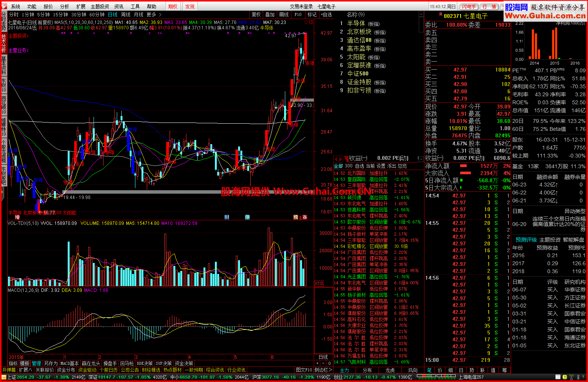Select the 势 trend tab
Image resolution: width=588 pixels, height=382 pixels.
point(472,370)
